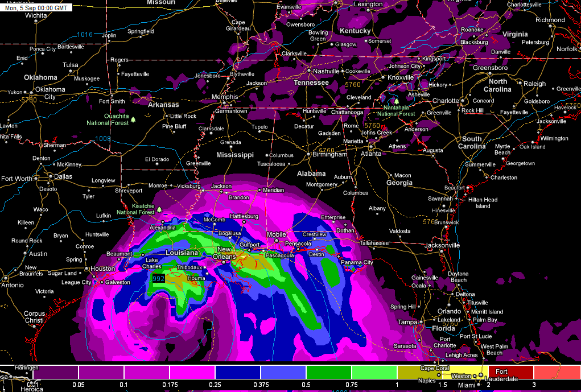Click the 'Savannah' city label
Viewport: 581px width, 392px height.
pos(440,199)
